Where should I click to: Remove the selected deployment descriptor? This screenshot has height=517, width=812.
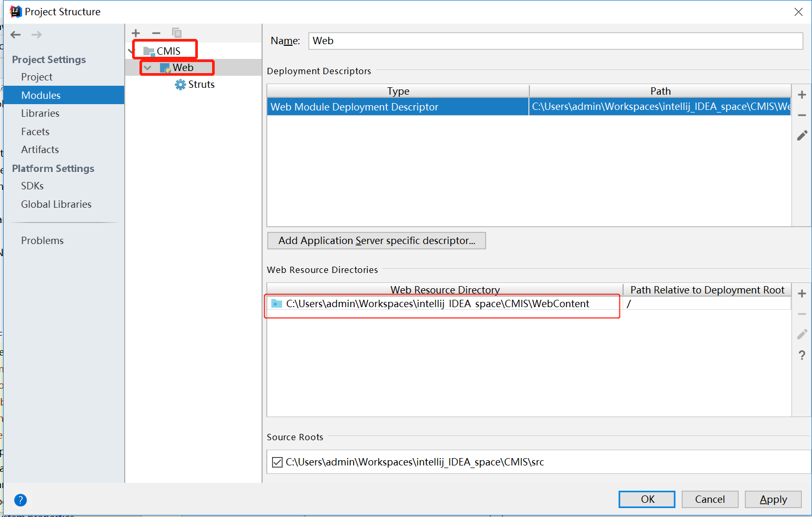pyautogui.click(x=802, y=115)
